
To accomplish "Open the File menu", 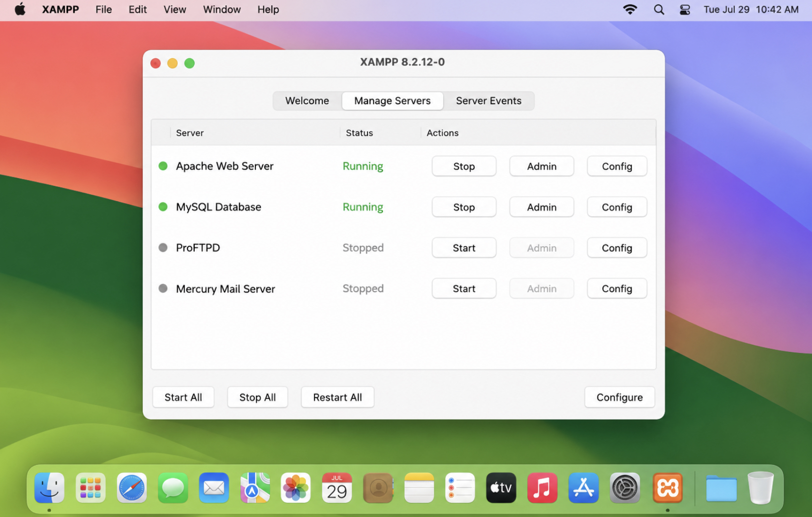I will [104, 9].
